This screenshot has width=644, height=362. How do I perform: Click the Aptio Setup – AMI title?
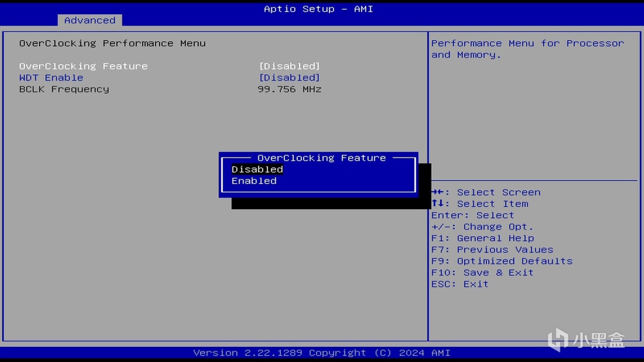(318, 9)
